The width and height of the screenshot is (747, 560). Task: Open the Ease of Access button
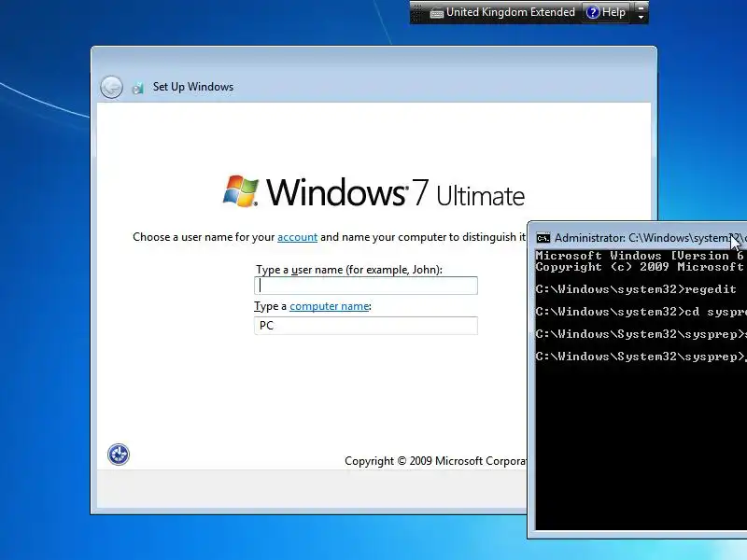(x=119, y=455)
